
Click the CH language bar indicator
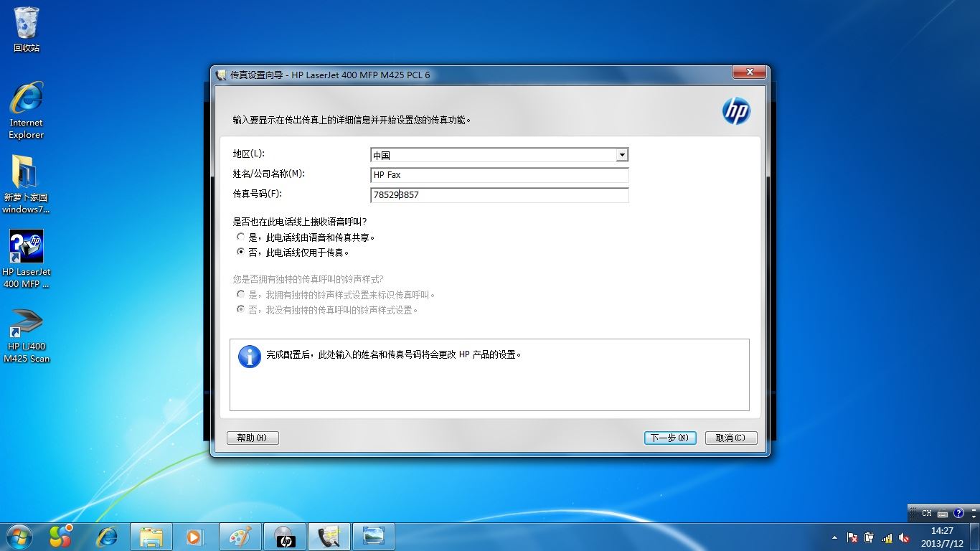point(927,513)
